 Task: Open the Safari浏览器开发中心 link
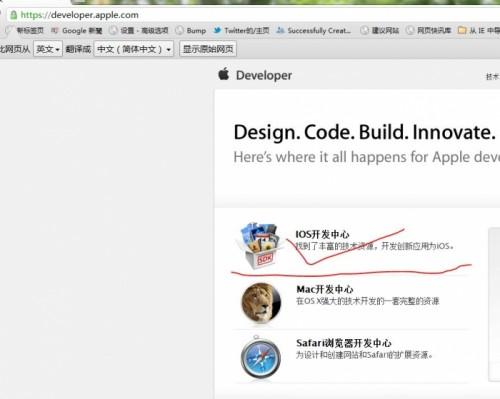(x=344, y=343)
